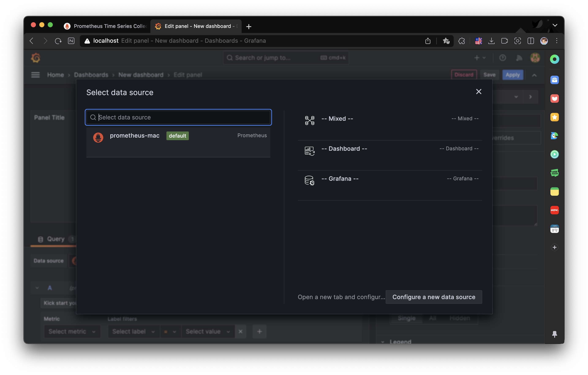Open the browser three-dot menu
This screenshot has width=588, height=375.
557,41
